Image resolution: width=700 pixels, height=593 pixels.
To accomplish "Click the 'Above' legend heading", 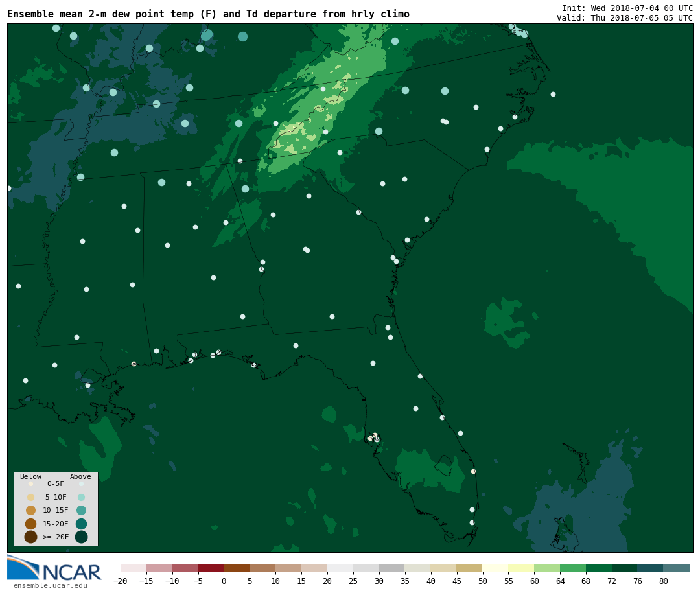I will pyautogui.click(x=80, y=476).
